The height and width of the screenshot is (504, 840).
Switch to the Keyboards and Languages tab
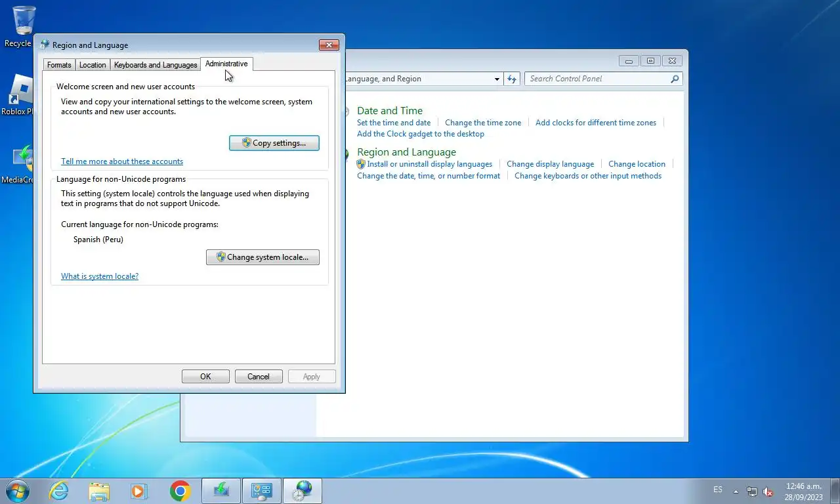click(x=156, y=65)
